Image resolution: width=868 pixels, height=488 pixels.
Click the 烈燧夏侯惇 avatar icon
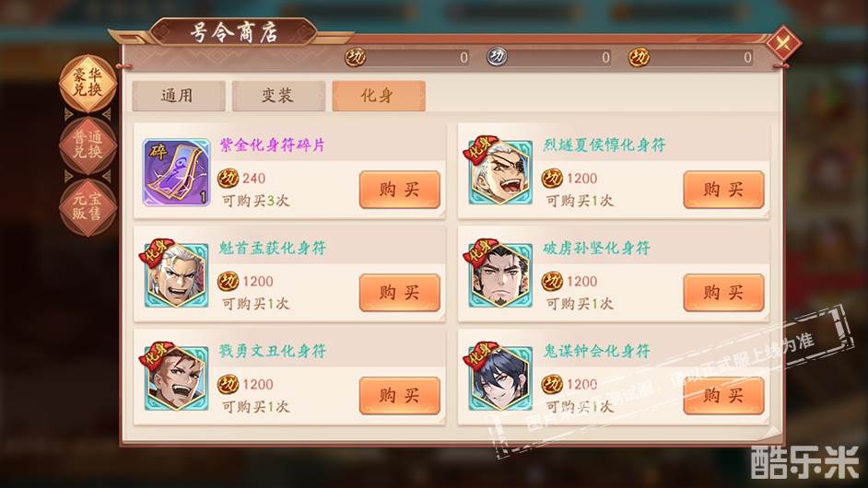tap(499, 171)
